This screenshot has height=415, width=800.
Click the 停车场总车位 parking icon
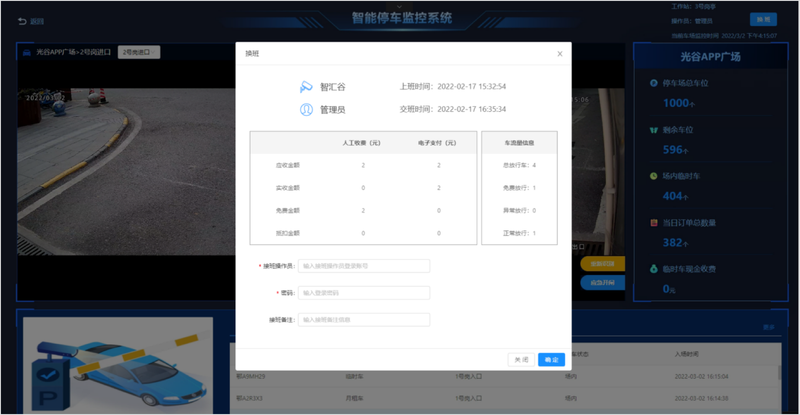(x=654, y=83)
